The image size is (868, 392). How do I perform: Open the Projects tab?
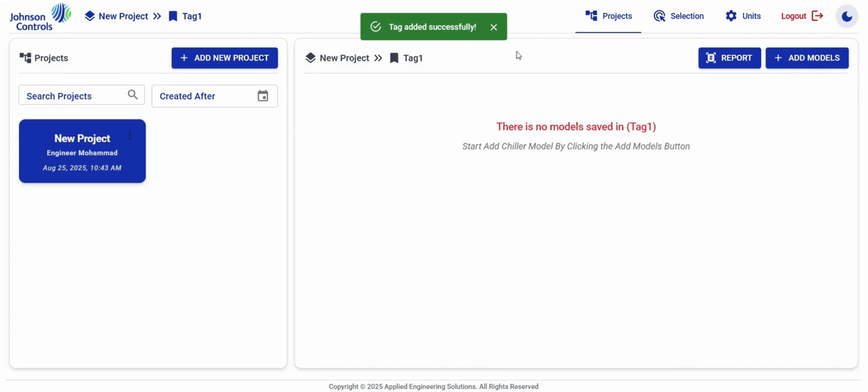pyautogui.click(x=608, y=16)
